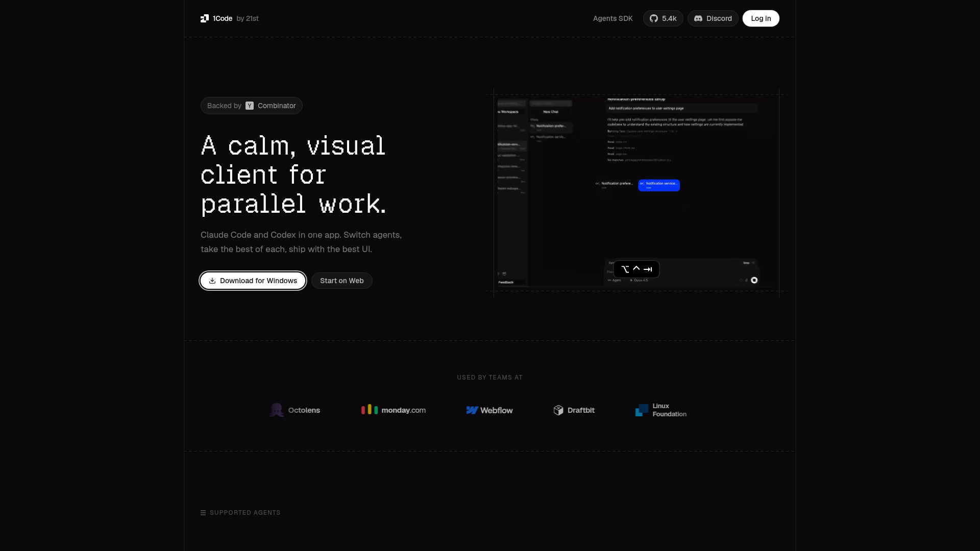Select the Notification service chat thread
Image resolution: width=980 pixels, height=551 pixels.
659,185
